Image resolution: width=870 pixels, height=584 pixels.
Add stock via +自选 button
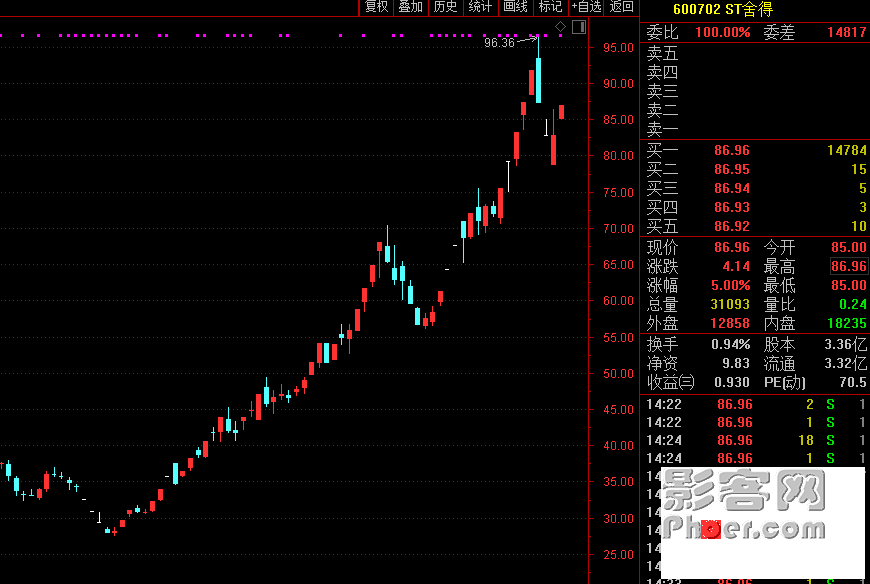586,7
